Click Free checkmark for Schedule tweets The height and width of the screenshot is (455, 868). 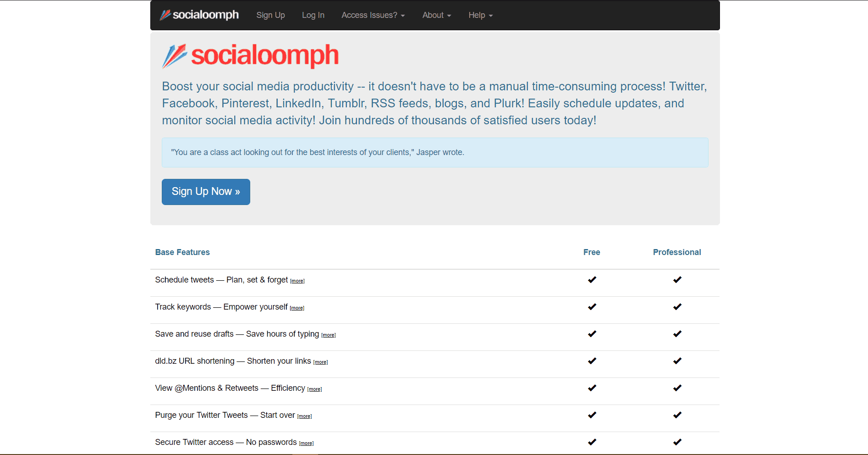(592, 279)
